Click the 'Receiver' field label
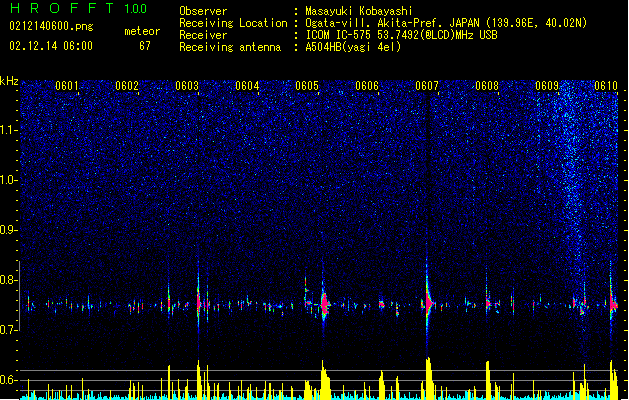The image size is (629, 400). (203, 35)
